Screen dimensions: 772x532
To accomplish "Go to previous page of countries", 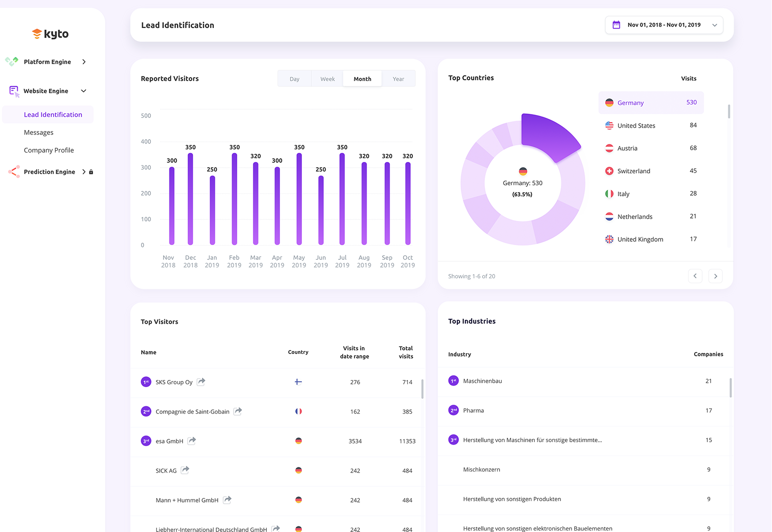I will (695, 276).
